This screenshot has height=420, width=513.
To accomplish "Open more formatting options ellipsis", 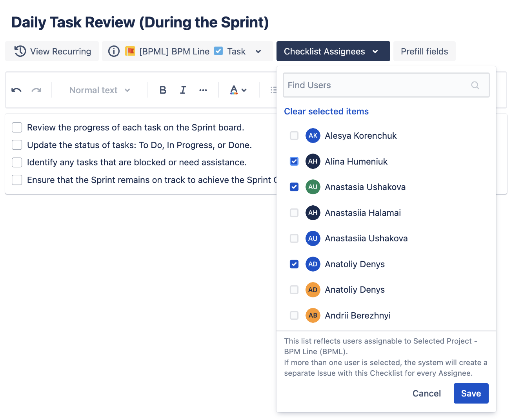I will point(203,90).
